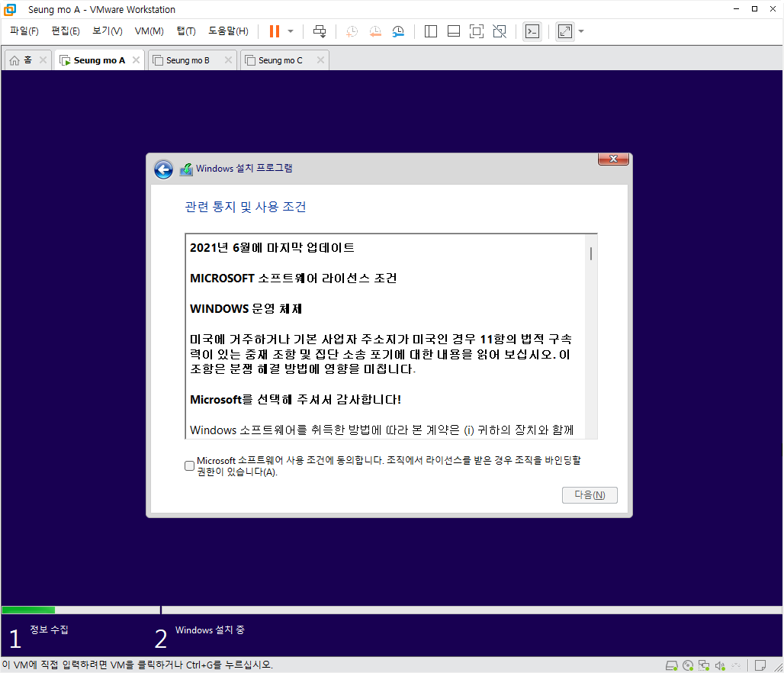Click the VMware Workstation app logo icon

pos(10,9)
